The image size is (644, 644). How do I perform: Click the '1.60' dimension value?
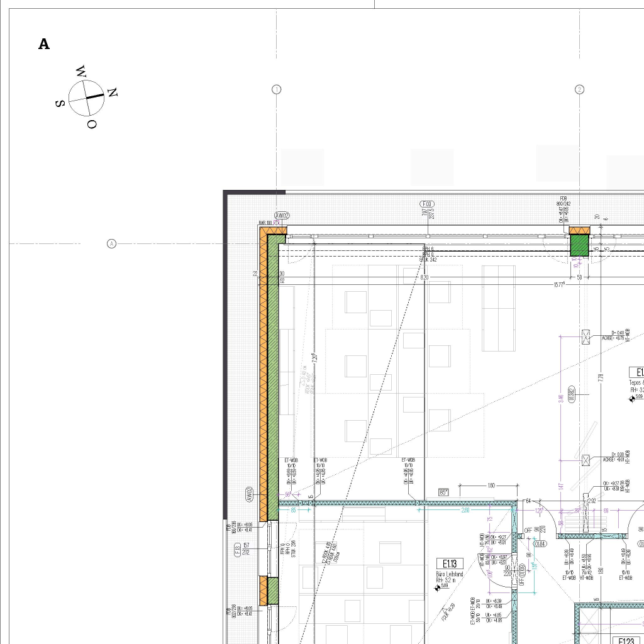491,486
